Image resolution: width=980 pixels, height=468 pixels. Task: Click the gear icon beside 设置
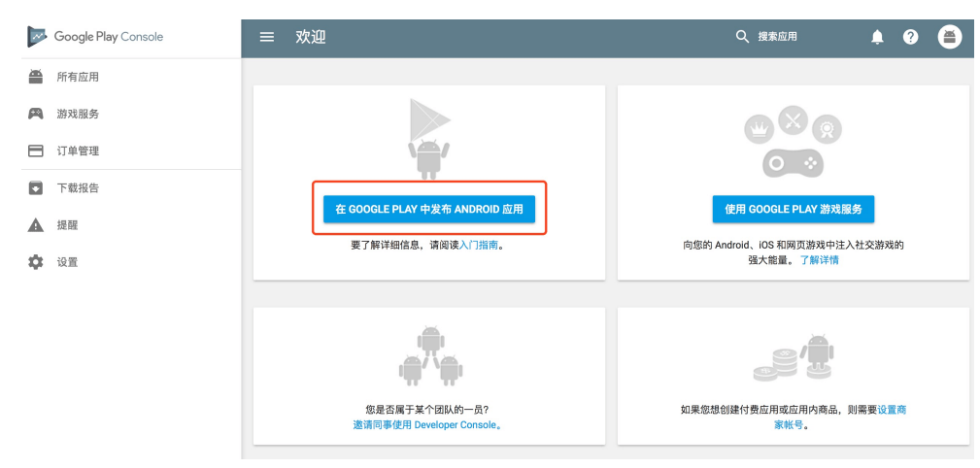(x=36, y=262)
